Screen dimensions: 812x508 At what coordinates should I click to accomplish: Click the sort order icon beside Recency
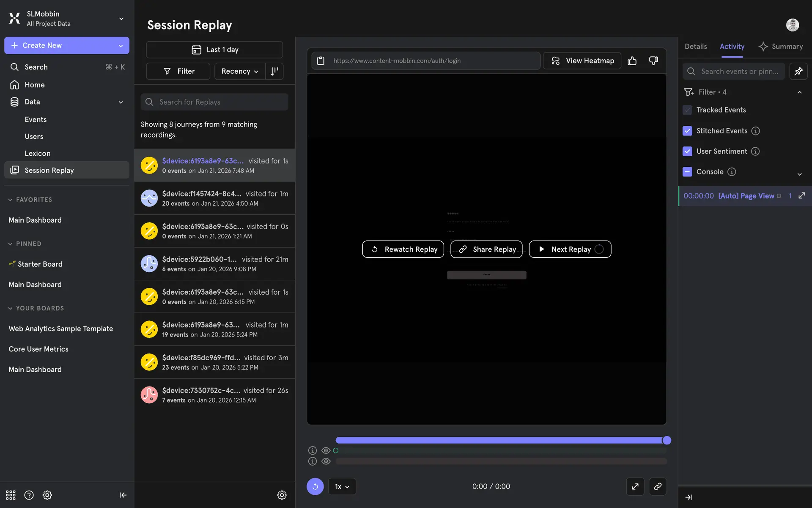274,71
